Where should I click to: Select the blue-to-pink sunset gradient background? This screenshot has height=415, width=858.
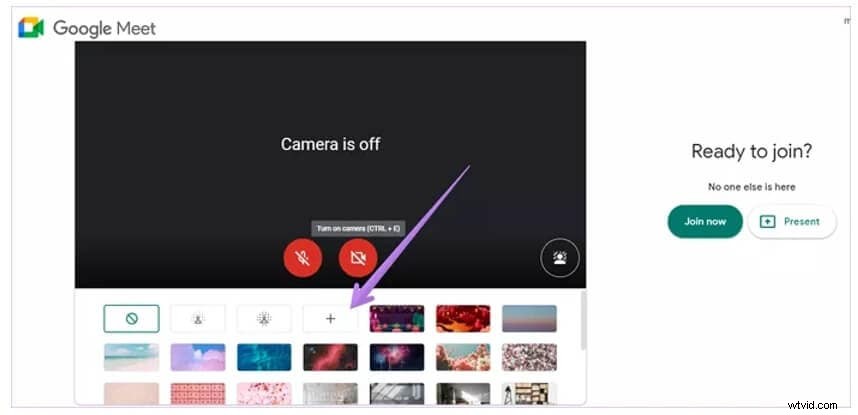point(529,319)
